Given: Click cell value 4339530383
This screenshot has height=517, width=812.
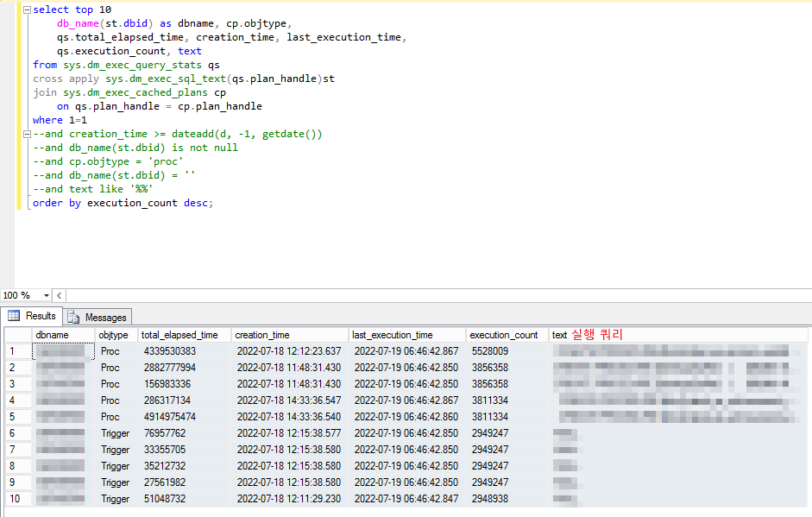Looking at the screenshot, I should click(x=170, y=351).
